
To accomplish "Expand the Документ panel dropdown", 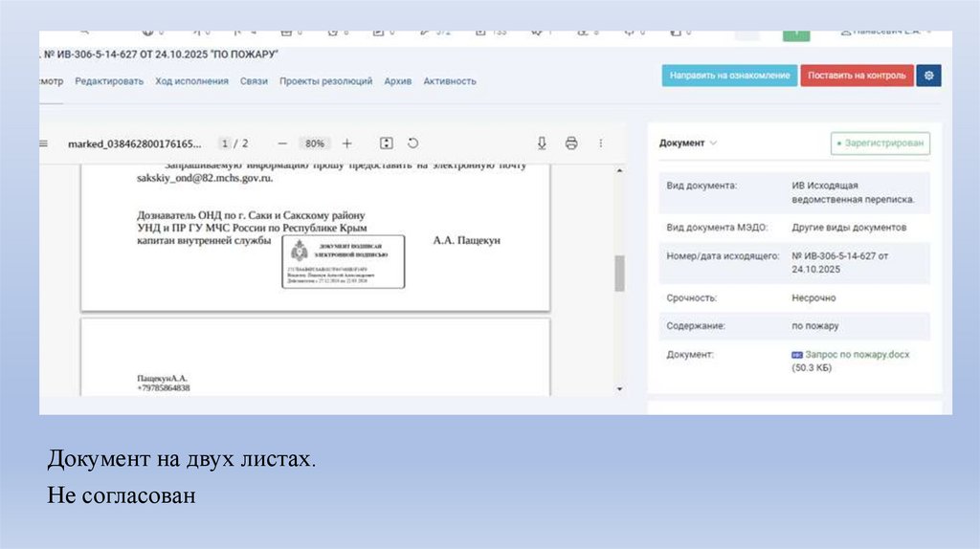I will [687, 143].
